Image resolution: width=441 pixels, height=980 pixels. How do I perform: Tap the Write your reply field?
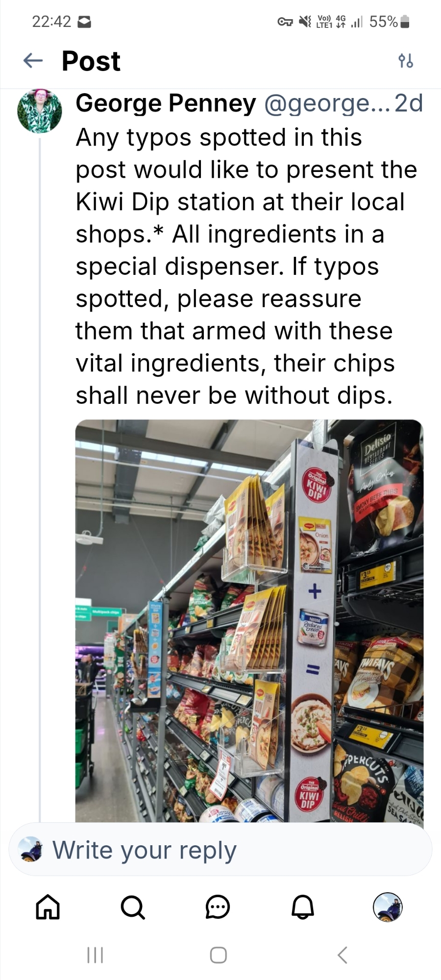220,850
